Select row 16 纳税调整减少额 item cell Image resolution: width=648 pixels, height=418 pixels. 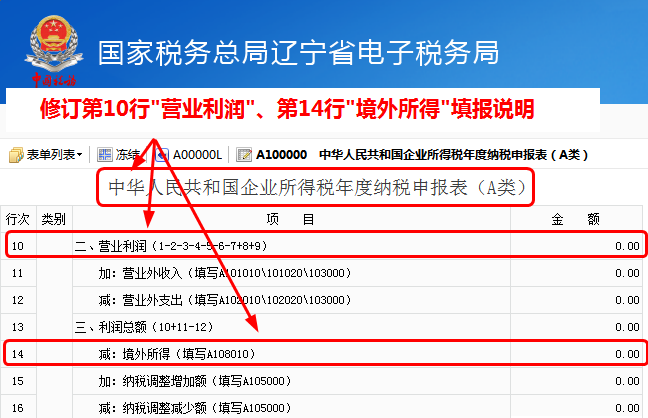click(291, 408)
